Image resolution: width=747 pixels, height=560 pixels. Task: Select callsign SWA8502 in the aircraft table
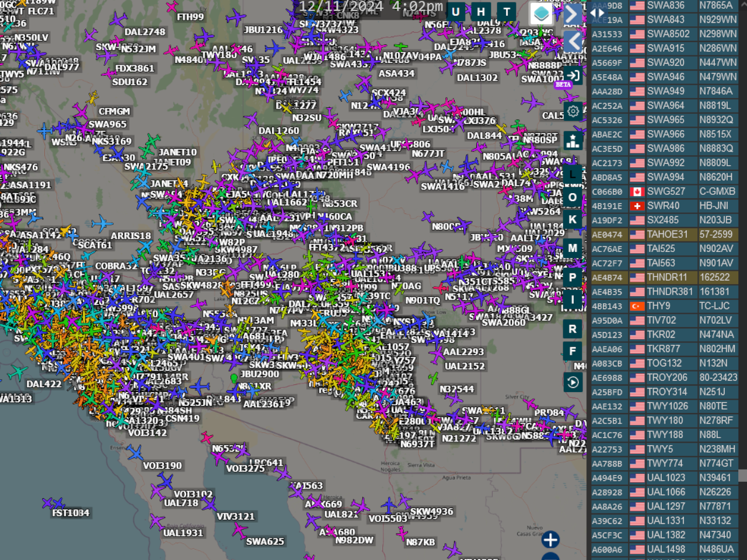click(668, 34)
